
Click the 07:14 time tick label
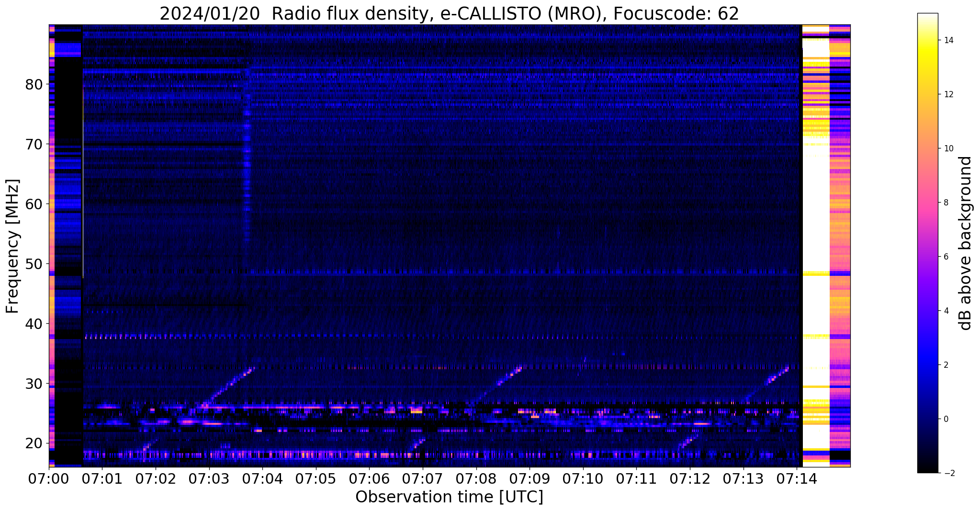tap(797, 478)
